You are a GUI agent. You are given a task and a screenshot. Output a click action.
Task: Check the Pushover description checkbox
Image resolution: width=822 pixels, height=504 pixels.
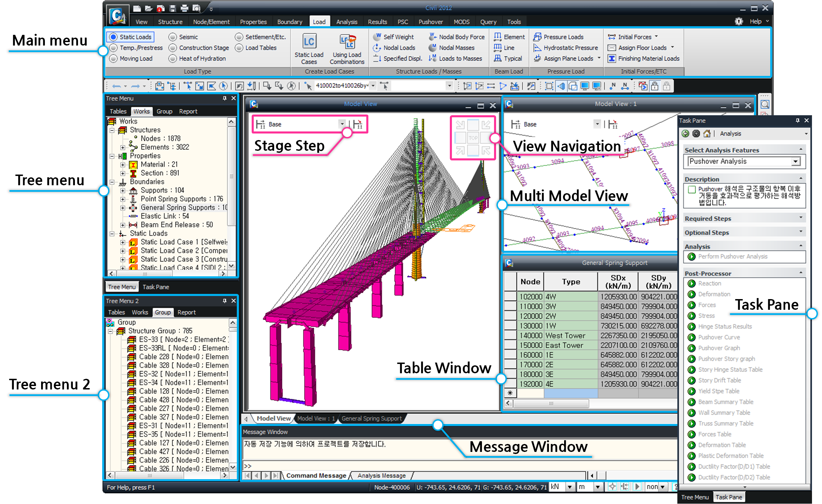(692, 189)
